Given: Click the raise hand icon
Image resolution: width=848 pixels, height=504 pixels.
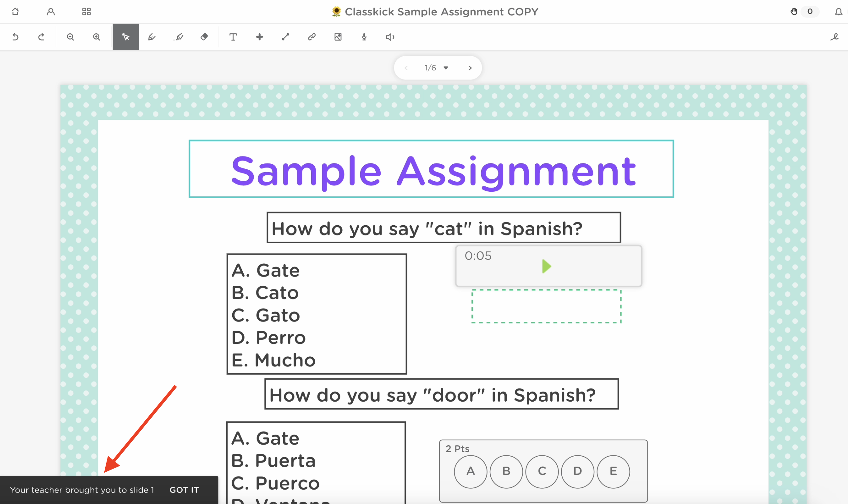Looking at the screenshot, I should point(794,12).
